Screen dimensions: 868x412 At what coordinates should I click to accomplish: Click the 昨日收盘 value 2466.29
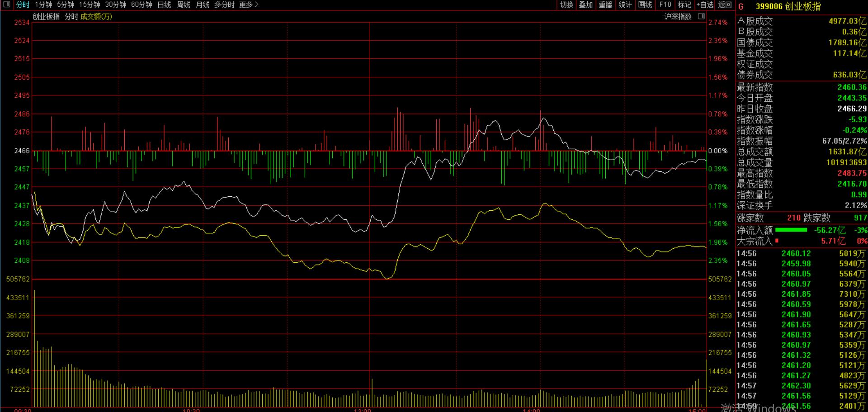point(852,109)
